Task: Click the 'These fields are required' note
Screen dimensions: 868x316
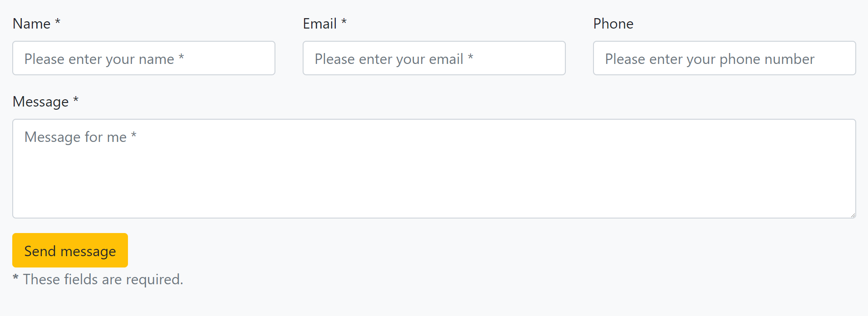Action: pos(103,279)
